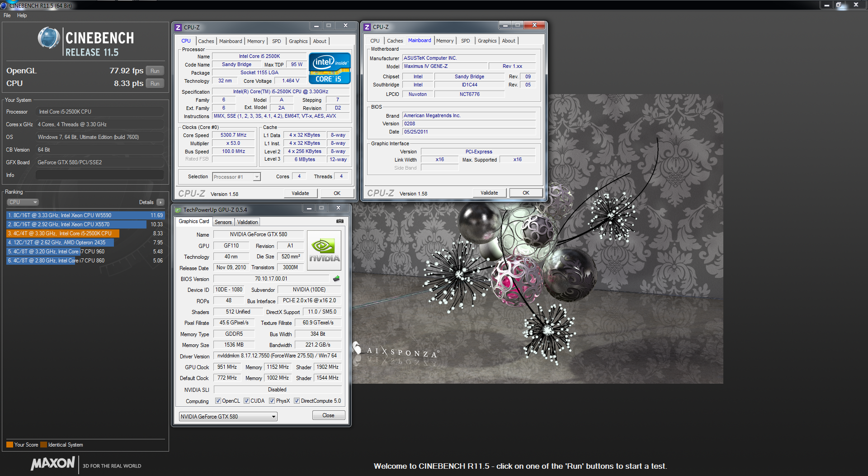Click the Core Speed value 5300.7 MHz
This screenshot has height=476, width=868.
pyautogui.click(x=233, y=135)
